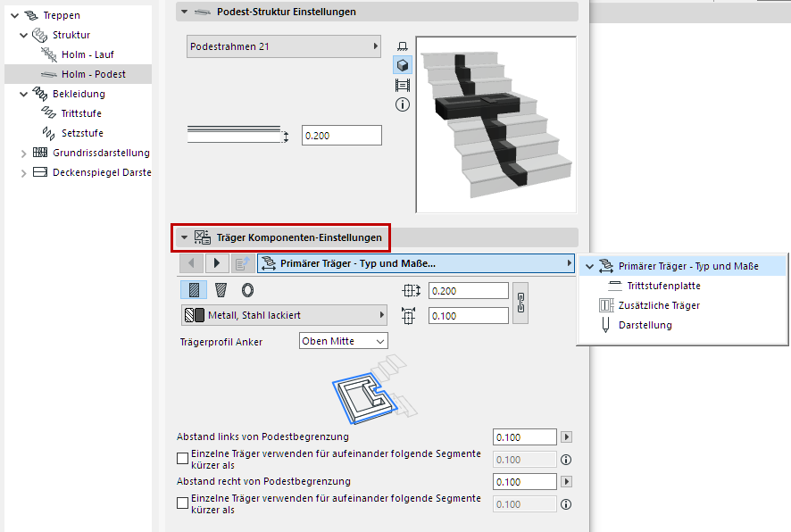
Task: Go to the previous settings page arrow
Action: click(x=191, y=263)
